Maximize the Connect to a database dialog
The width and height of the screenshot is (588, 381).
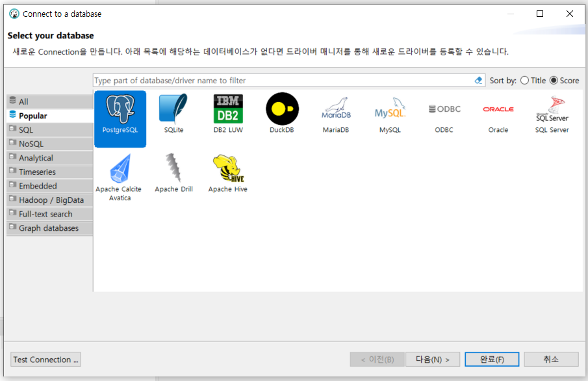pos(540,14)
